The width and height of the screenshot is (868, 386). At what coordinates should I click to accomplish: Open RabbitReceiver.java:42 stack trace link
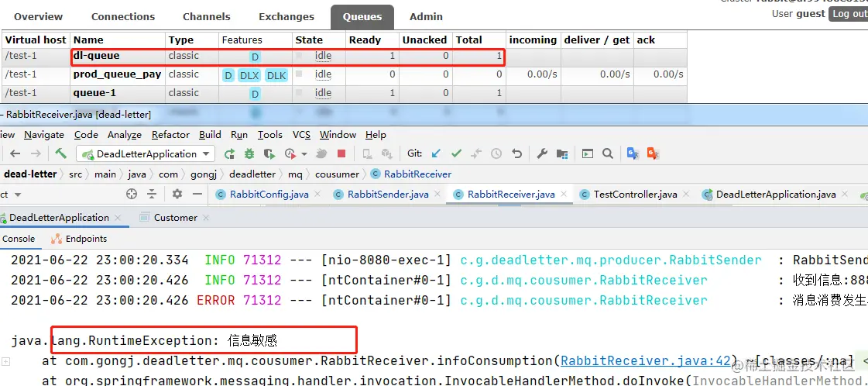646,361
